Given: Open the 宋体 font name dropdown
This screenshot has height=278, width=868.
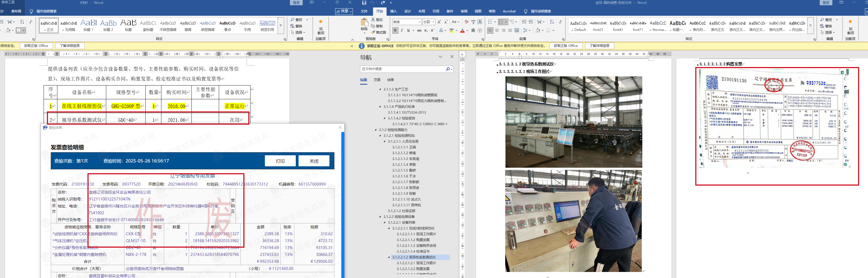Looking at the screenshot, I should 419,22.
